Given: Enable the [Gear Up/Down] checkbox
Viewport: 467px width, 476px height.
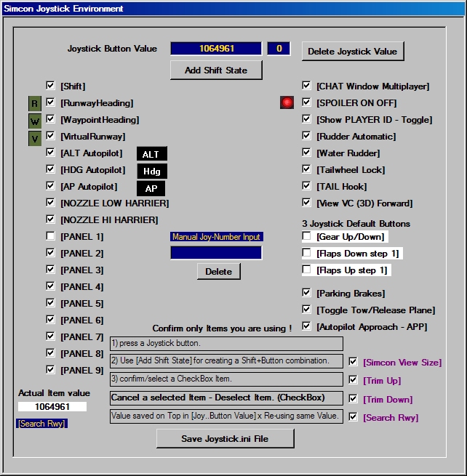Looking at the screenshot, I should pos(306,236).
